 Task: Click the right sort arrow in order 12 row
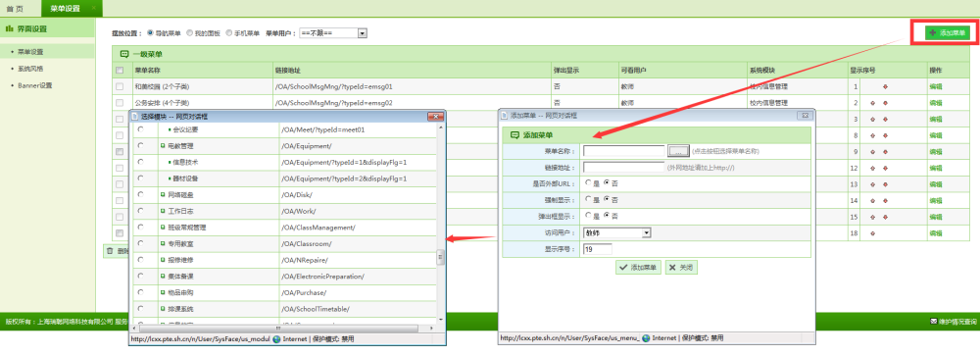tap(885, 168)
